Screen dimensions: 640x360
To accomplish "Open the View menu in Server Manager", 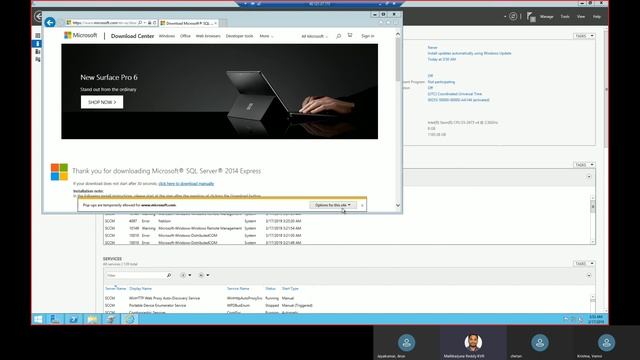I will tap(581, 17).
